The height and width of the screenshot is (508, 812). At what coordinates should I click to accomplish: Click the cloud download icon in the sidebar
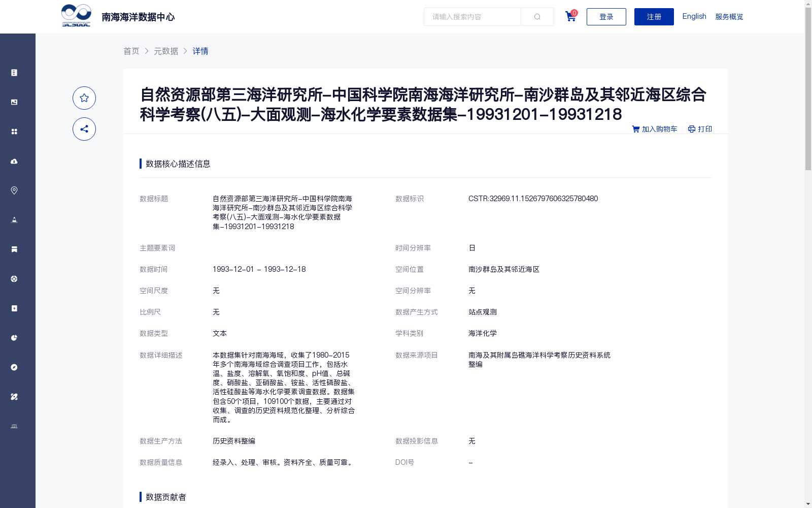point(14,161)
